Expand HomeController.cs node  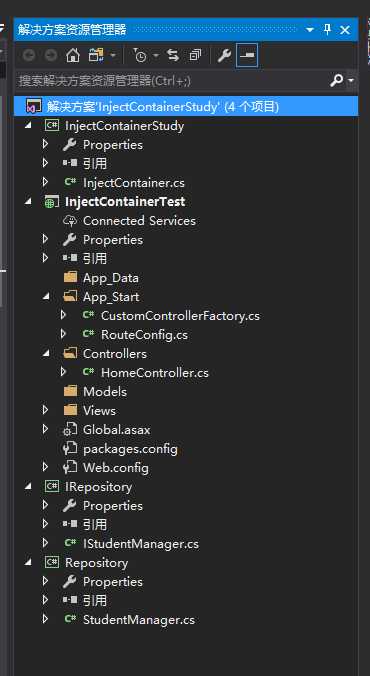pos(63,372)
